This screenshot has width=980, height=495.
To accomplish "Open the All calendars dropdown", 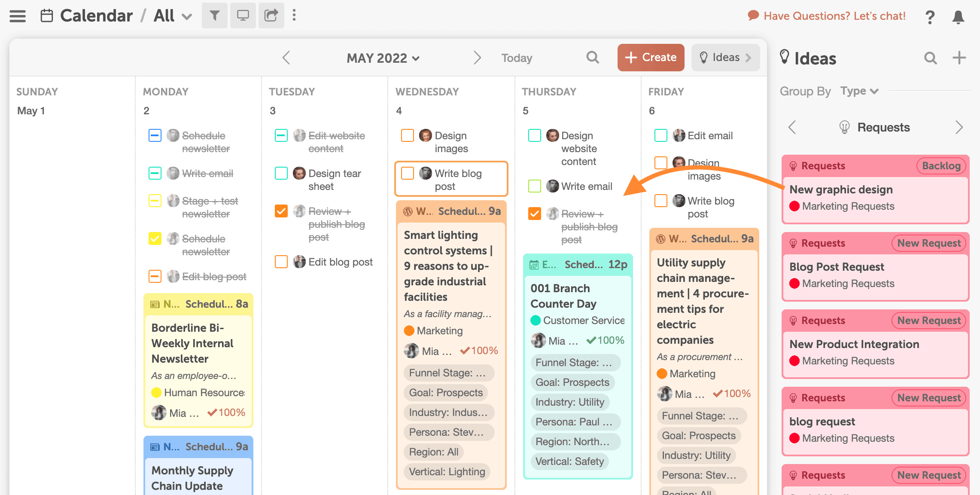I will pyautogui.click(x=173, y=16).
